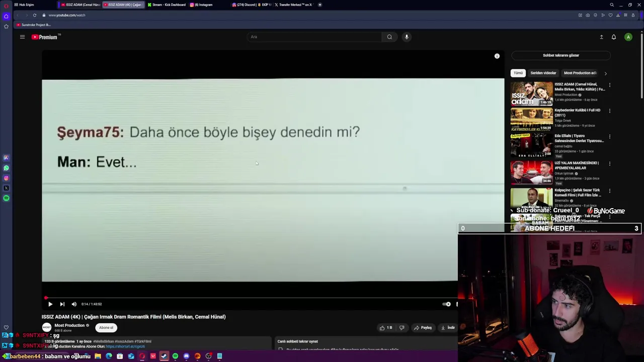Open the browser tab search magnifier icon

click(x=612, y=5)
